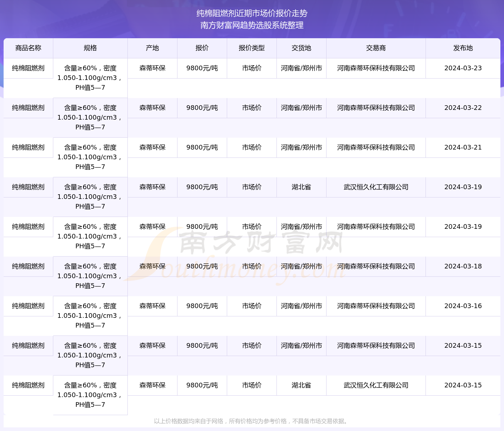Click the 9800元/吨 price in the 2024-03-21 row
This screenshot has height=431, width=504.
[x=202, y=147]
